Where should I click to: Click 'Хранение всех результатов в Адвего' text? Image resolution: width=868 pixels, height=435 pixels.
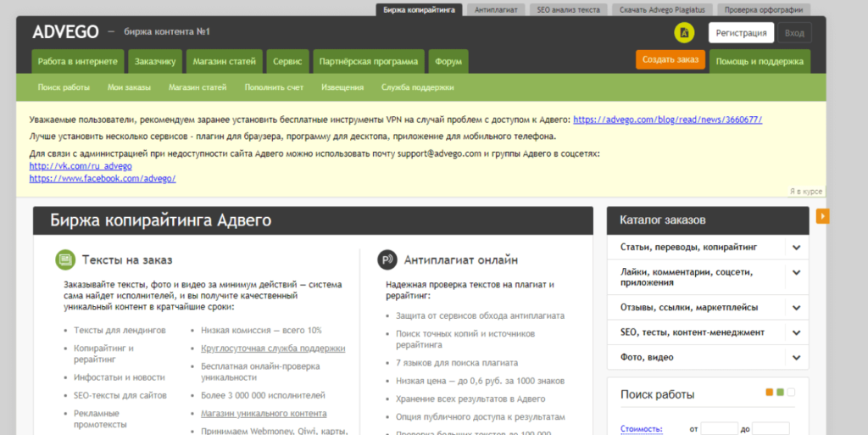click(x=470, y=399)
